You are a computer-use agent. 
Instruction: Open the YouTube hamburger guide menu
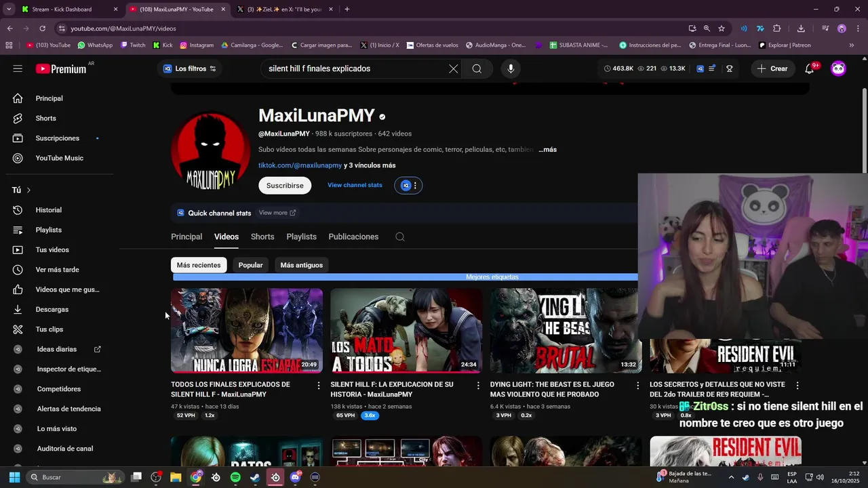tap(18, 68)
